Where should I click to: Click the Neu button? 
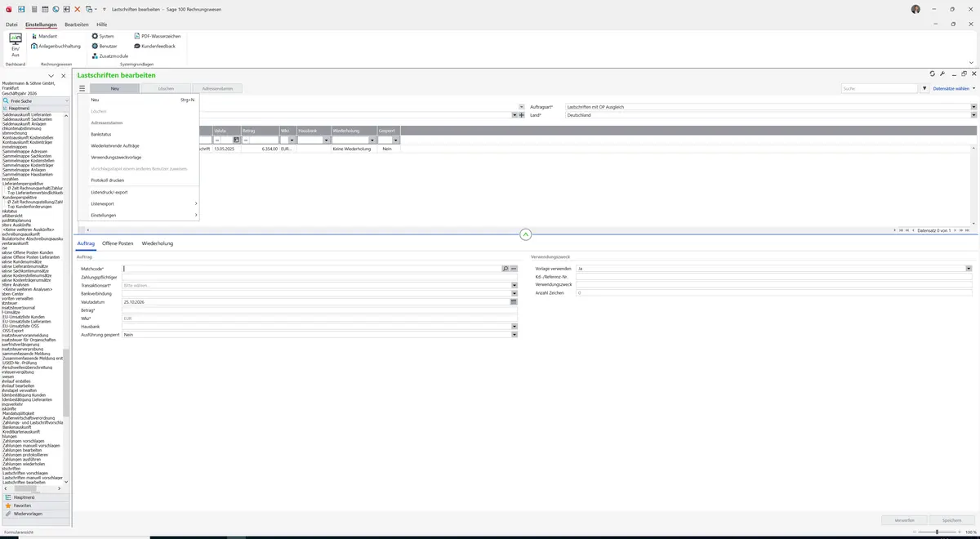[115, 88]
